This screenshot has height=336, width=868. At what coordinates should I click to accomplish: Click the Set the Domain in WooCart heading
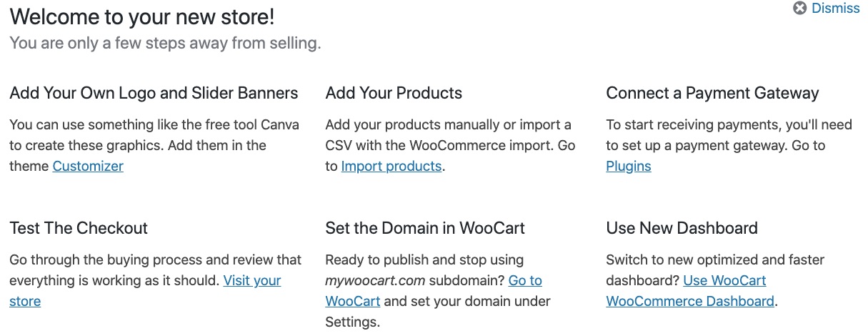click(425, 228)
